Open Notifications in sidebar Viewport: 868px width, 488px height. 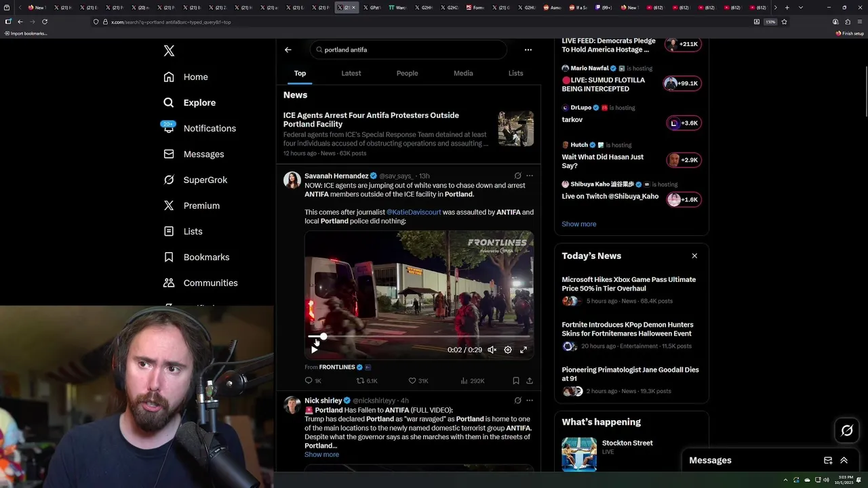pyautogui.click(x=199, y=129)
